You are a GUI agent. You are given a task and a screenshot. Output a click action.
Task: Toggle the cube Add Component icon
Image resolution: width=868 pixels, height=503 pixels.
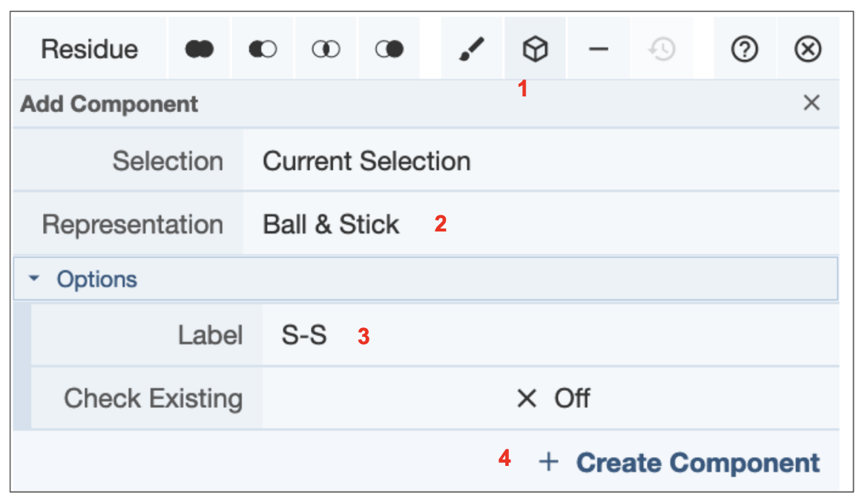(535, 50)
